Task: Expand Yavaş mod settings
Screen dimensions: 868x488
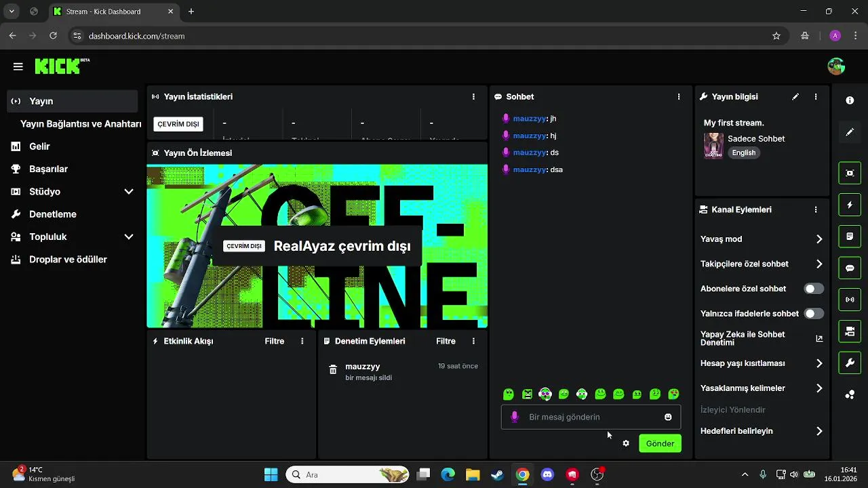Action: (819, 239)
